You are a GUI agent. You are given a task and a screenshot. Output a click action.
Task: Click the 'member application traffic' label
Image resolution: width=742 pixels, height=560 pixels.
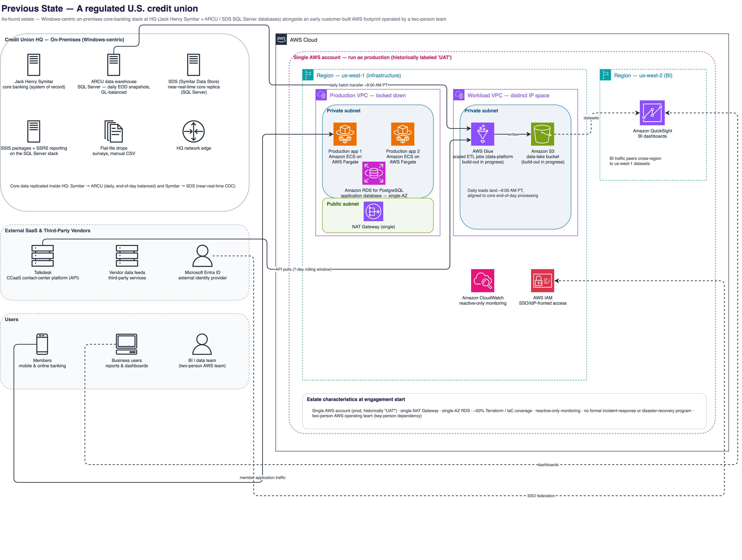[263, 478]
